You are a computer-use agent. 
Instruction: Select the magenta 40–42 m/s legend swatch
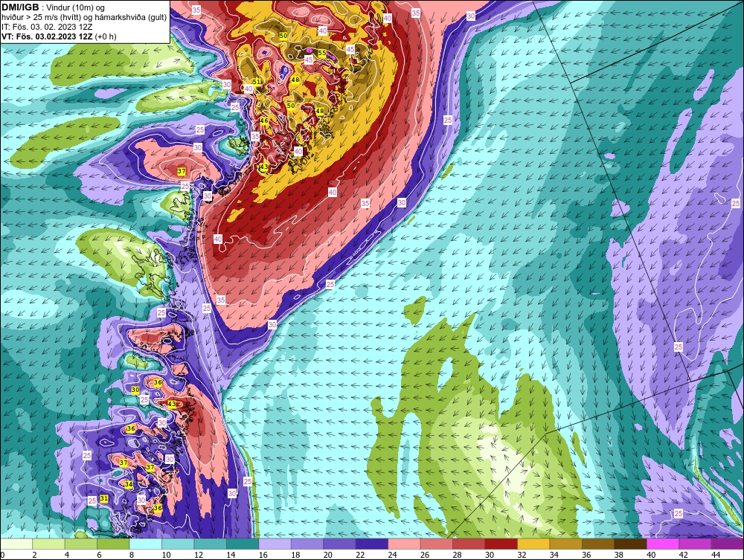point(663,544)
